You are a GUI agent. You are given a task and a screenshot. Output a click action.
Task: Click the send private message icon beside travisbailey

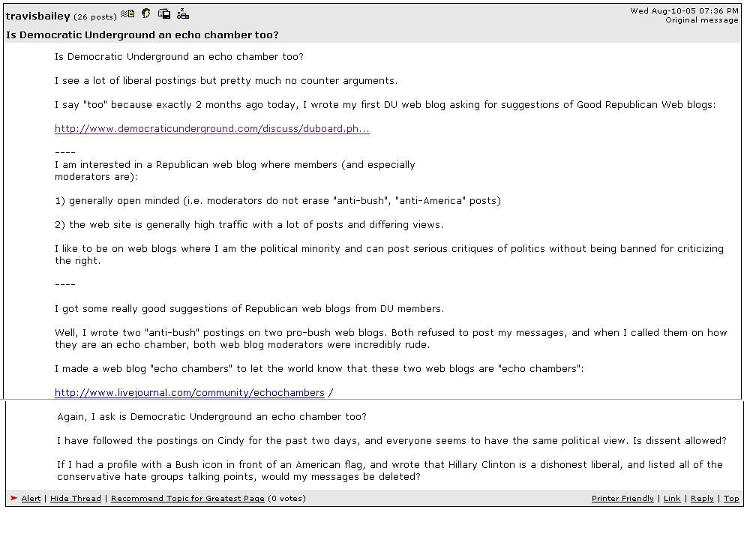coord(127,13)
